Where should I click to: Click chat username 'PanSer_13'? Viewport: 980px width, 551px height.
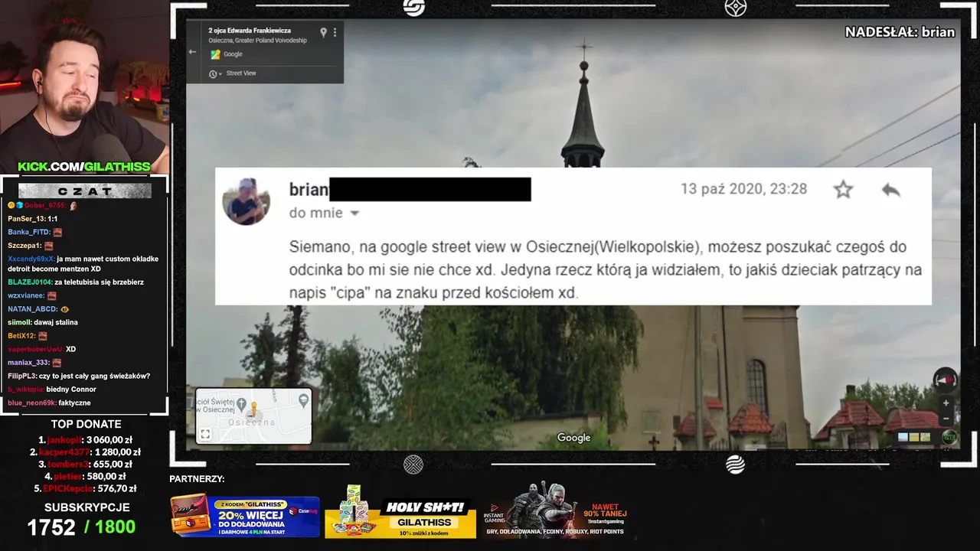26,219
